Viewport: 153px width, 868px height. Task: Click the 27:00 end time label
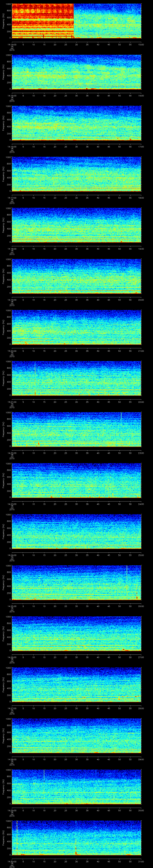(141, 657)
